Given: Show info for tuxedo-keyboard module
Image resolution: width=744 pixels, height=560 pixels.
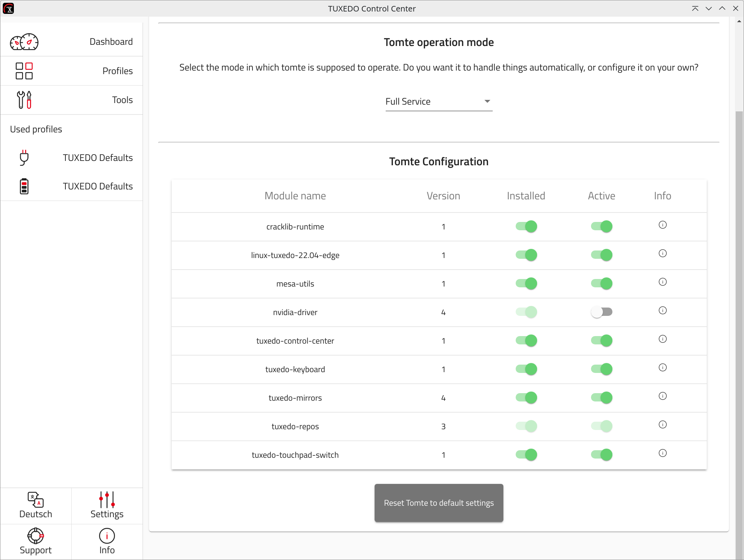Looking at the screenshot, I should (x=663, y=367).
